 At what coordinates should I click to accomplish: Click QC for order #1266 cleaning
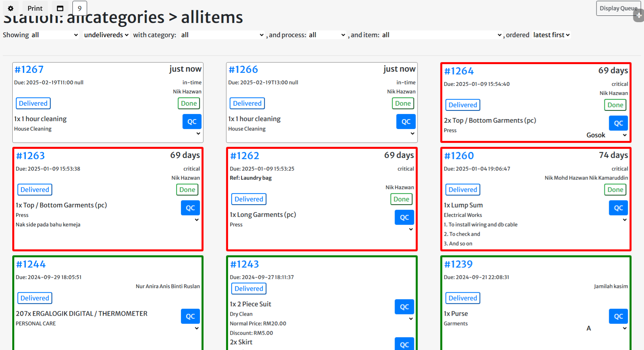coord(406,122)
